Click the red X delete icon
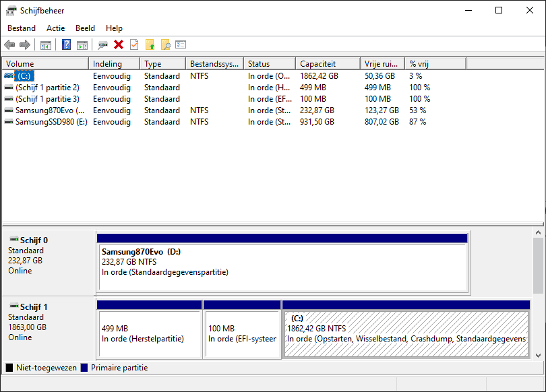This screenshot has width=546, height=392. tap(119, 44)
